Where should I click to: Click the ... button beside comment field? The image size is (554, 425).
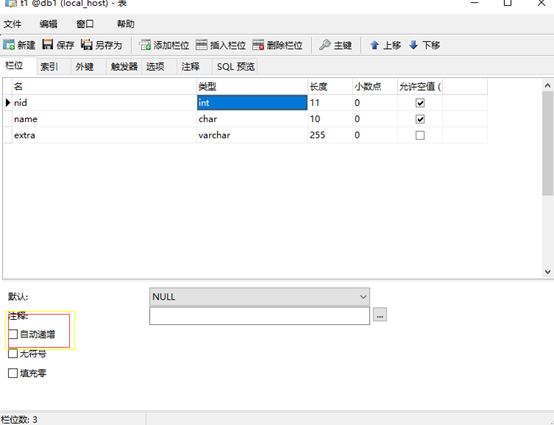380,314
